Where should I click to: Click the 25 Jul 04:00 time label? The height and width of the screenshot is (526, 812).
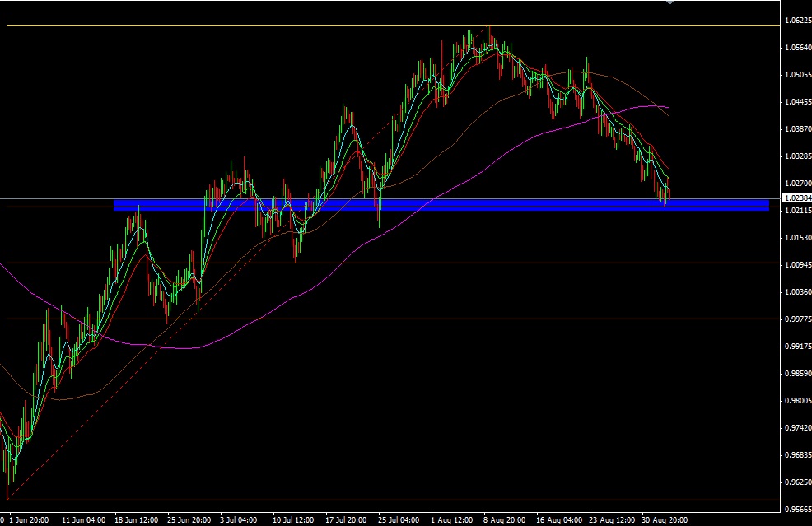pyautogui.click(x=399, y=519)
